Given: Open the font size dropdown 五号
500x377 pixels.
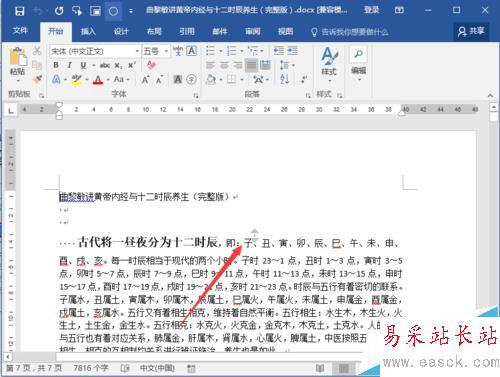Looking at the screenshot, I should (x=166, y=51).
